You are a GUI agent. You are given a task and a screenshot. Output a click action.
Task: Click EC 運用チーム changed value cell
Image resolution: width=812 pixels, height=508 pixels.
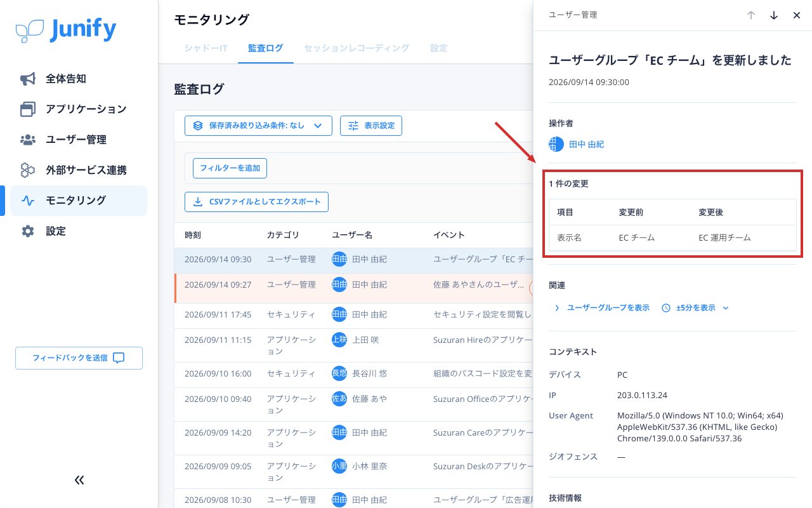[x=724, y=237]
